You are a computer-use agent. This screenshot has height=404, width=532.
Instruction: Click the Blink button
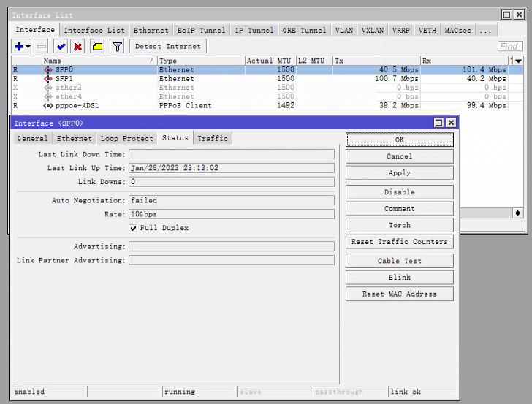399,278
